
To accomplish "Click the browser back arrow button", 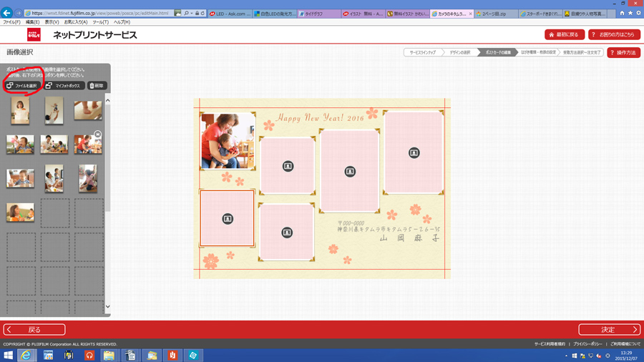I will (7, 13).
